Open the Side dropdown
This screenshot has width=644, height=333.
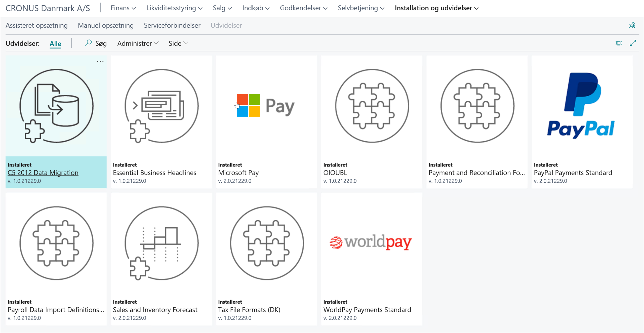(178, 43)
